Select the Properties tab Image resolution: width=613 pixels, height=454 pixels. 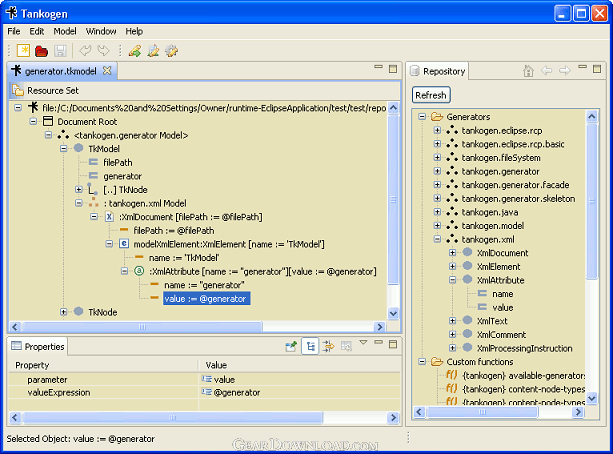click(x=38, y=346)
